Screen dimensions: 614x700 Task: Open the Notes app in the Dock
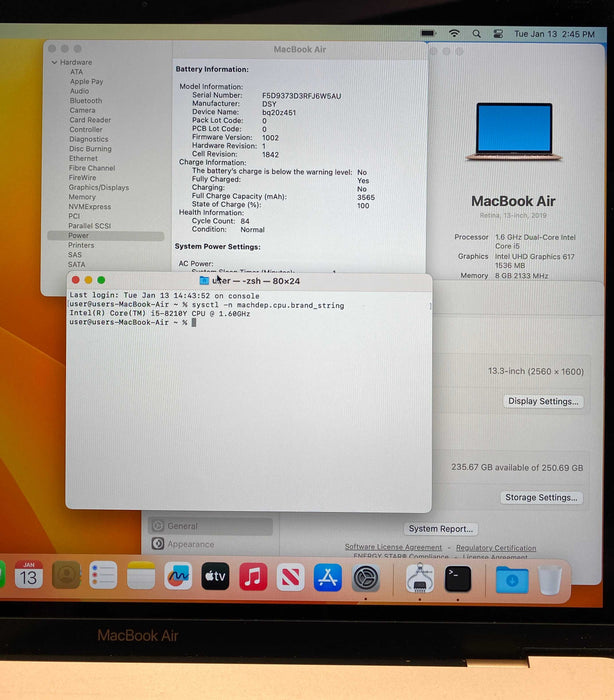coord(141,576)
